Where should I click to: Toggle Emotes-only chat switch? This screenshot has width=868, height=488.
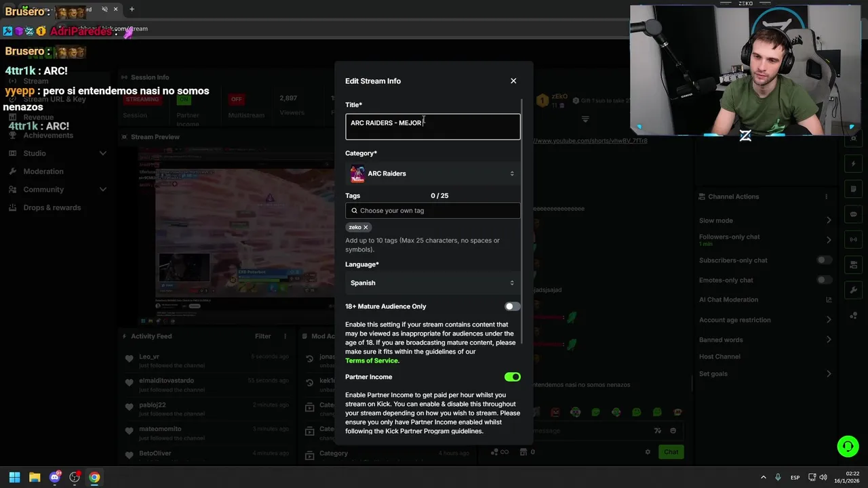pos(824,280)
